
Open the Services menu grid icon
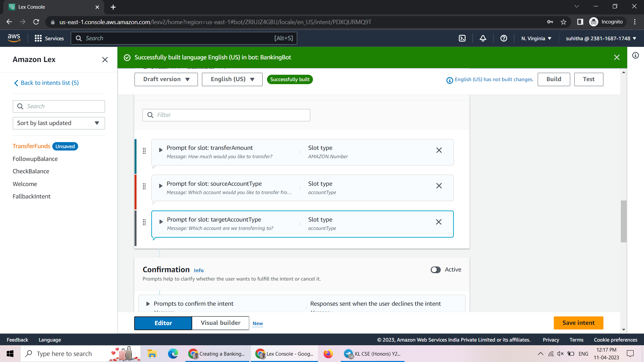click(38, 38)
